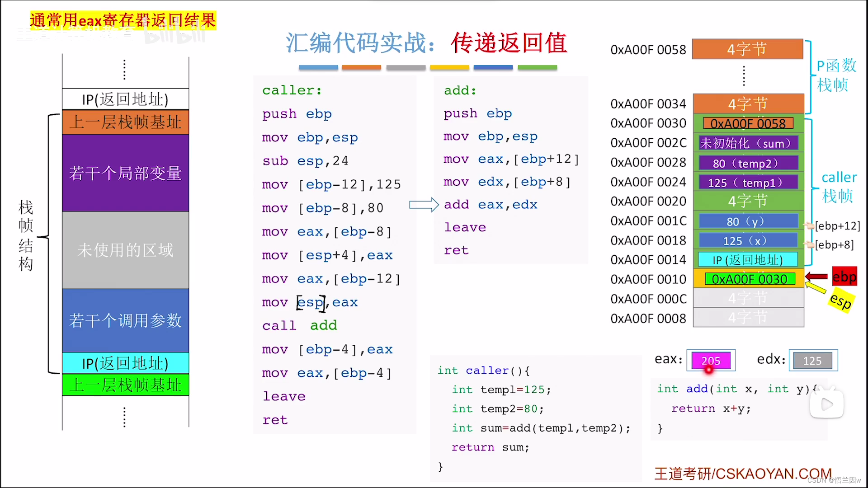Click the IP(返回地址) cyan cell in right stack
This screenshot has width=868, height=488.
pyautogui.click(x=748, y=260)
